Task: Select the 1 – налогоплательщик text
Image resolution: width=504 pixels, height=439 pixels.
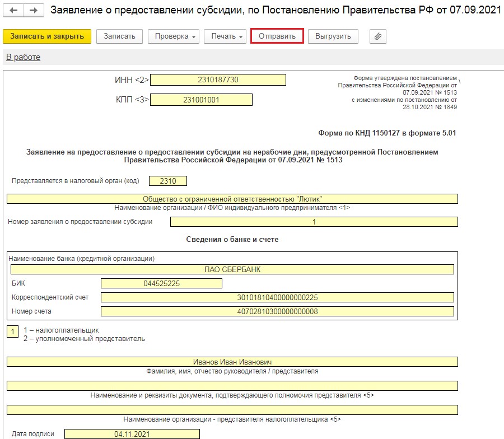Action: pyautogui.click(x=61, y=330)
